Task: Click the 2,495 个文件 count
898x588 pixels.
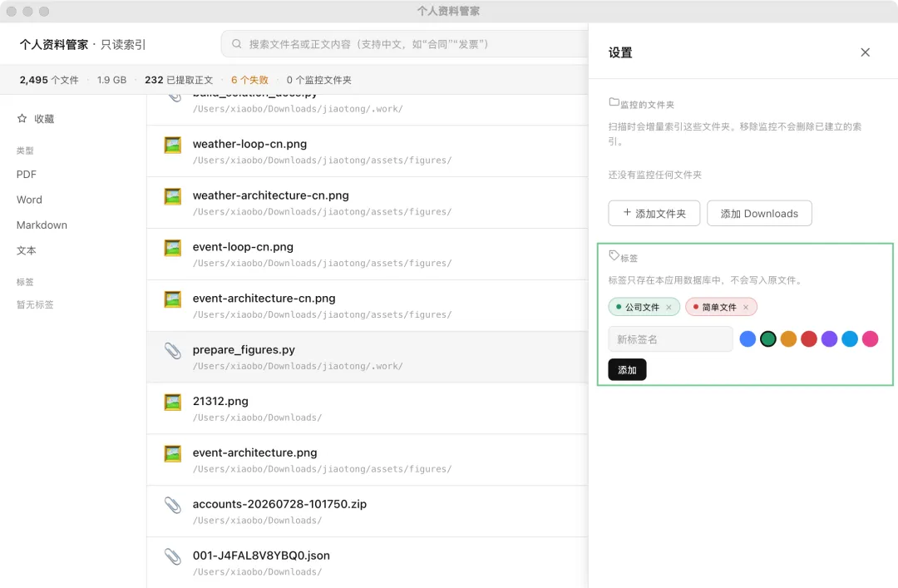Action: click(49, 80)
